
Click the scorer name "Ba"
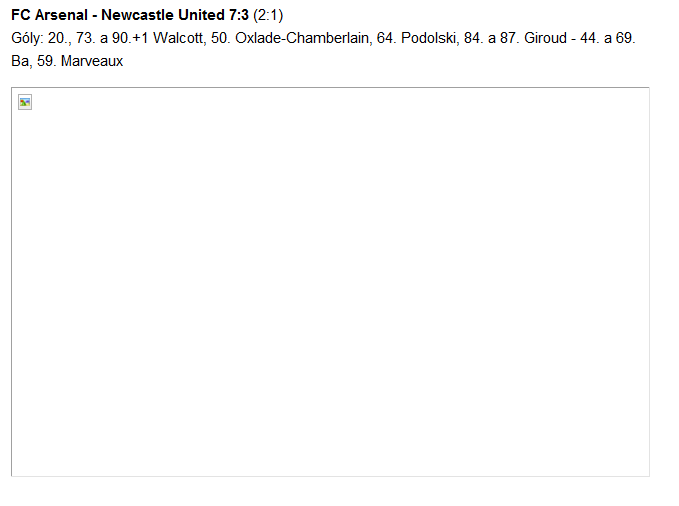click(20, 61)
